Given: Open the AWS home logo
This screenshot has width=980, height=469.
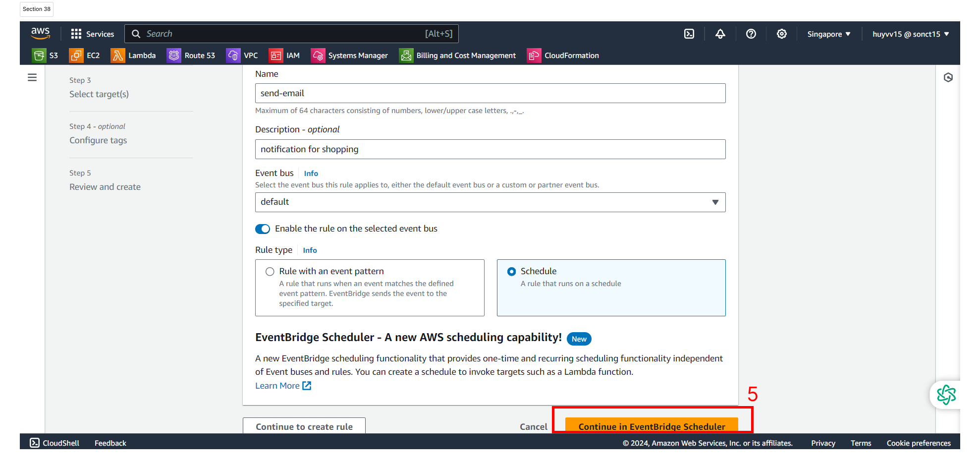Looking at the screenshot, I should (40, 33).
